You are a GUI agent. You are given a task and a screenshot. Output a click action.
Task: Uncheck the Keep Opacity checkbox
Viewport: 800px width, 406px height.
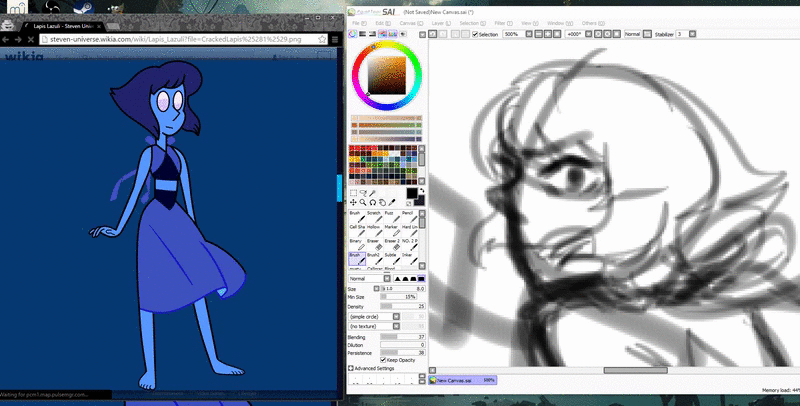(x=383, y=360)
